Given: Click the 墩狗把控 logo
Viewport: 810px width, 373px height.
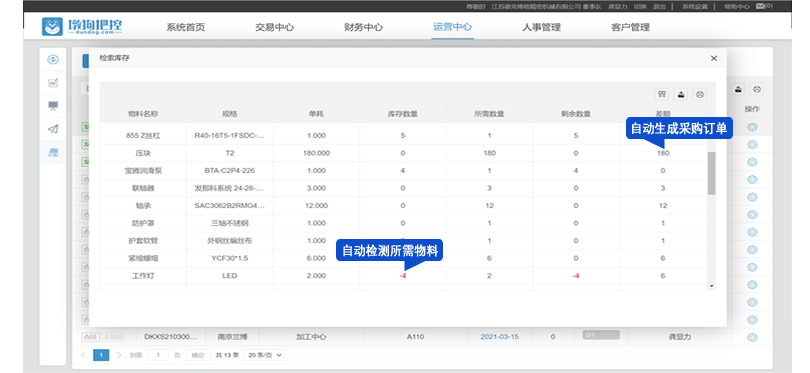Looking at the screenshot, I should (x=83, y=26).
